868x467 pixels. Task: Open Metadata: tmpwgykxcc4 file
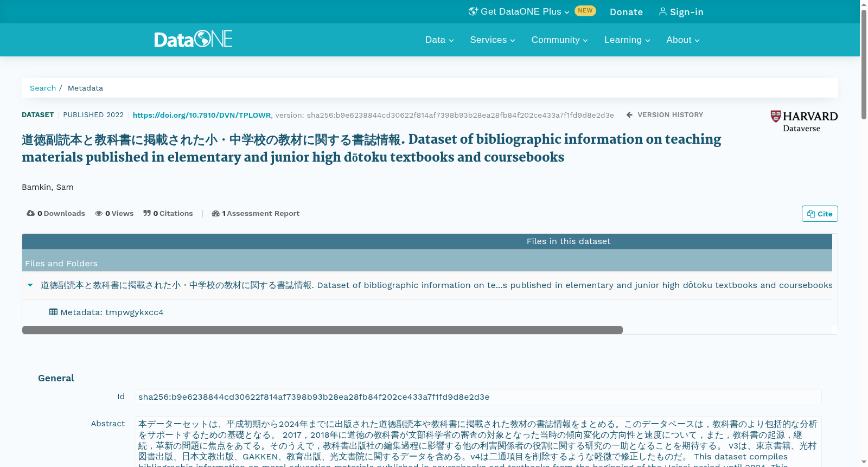[x=106, y=312]
